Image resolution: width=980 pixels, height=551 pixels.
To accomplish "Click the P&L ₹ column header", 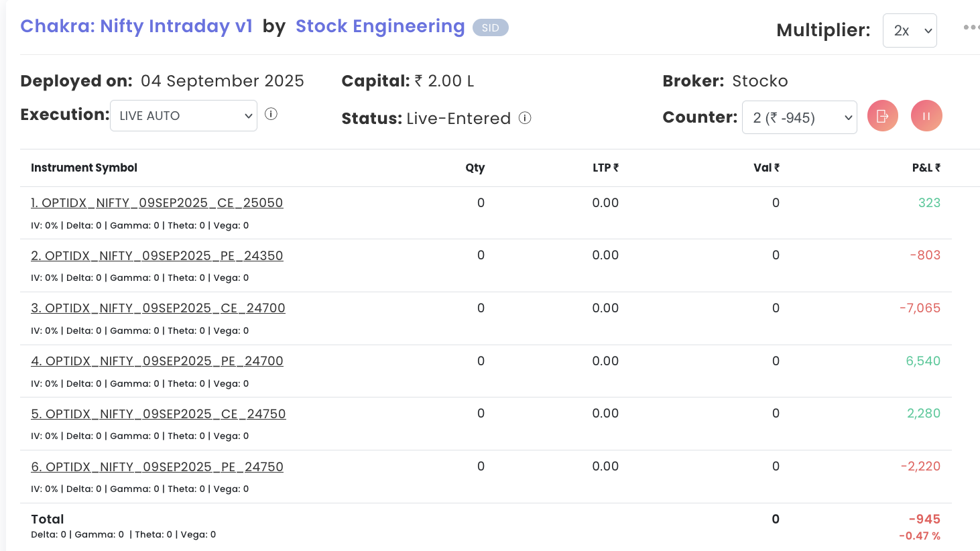I will (926, 168).
